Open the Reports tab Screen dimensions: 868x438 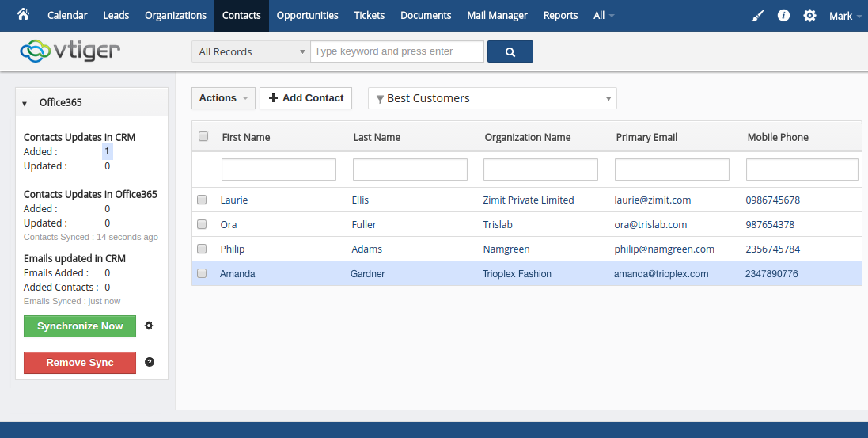pos(560,16)
